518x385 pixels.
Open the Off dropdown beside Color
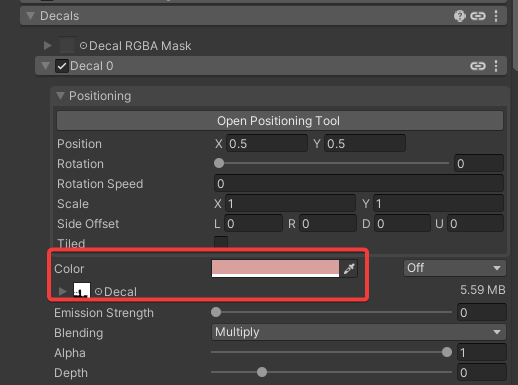coord(454,268)
